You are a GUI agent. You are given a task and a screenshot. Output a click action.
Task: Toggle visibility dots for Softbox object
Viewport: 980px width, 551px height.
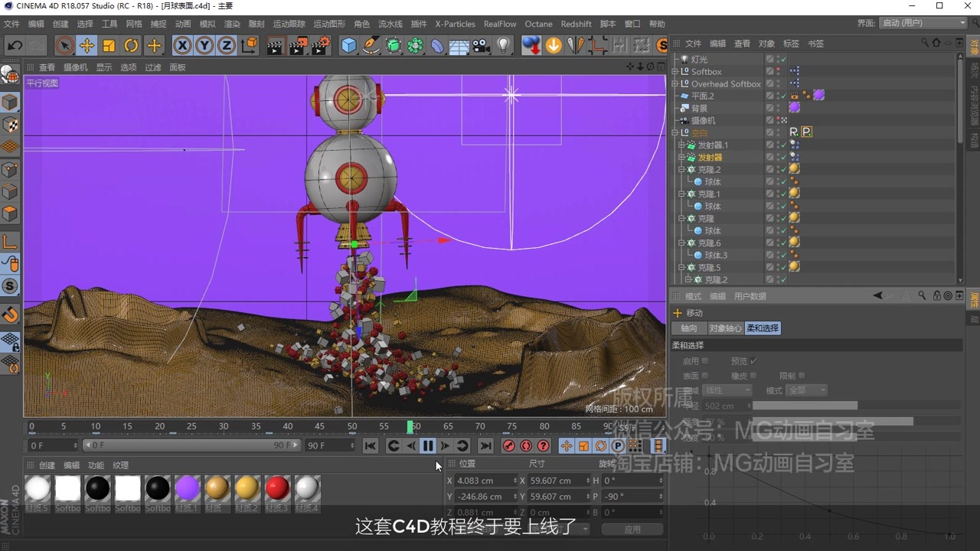(x=779, y=71)
